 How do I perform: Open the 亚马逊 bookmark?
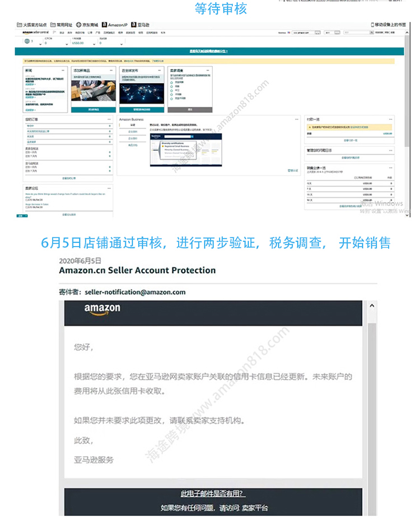[x=140, y=25]
